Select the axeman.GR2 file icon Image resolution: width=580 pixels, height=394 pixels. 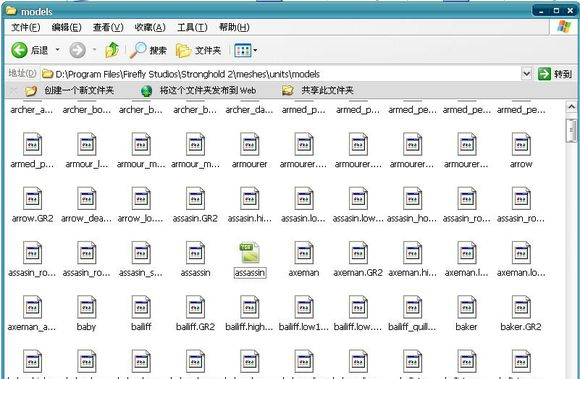(358, 253)
